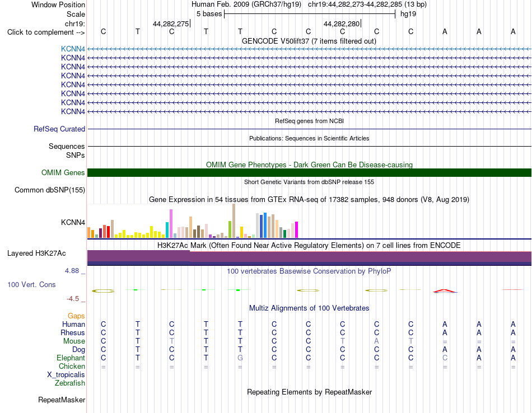
Task: Select the light-blue highlighted KCNN4 transcript label
Action: pyautogui.click(x=73, y=49)
